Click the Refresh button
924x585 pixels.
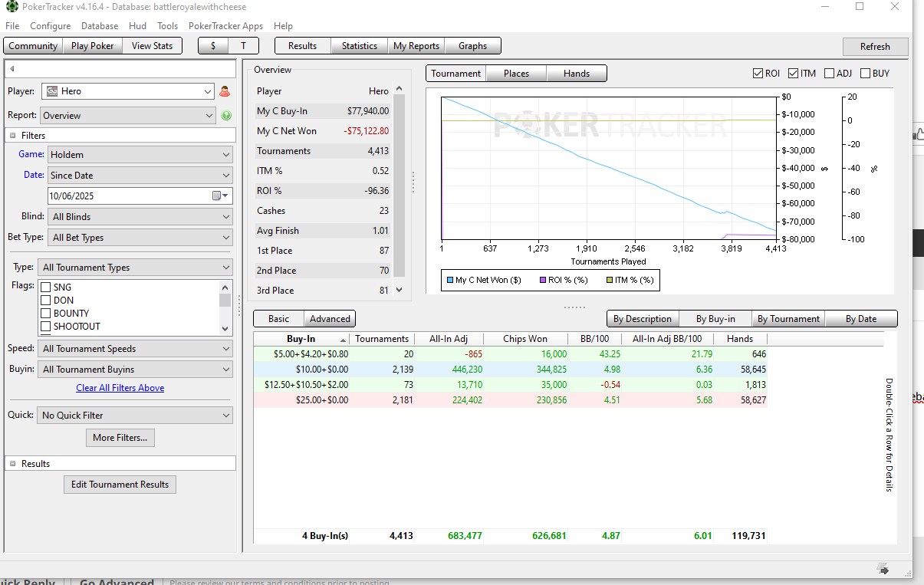pos(875,47)
